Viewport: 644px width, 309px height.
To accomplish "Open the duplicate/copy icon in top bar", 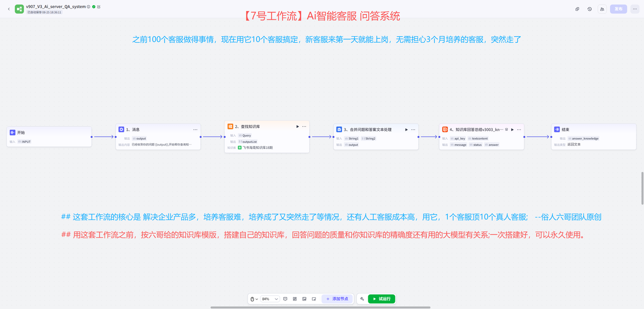I will click(577, 9).
